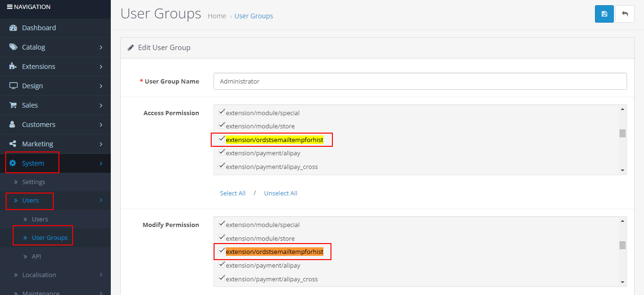Click the Extensions puzzle icon
The image size is (644, 295).
click(x=13, y=66)
